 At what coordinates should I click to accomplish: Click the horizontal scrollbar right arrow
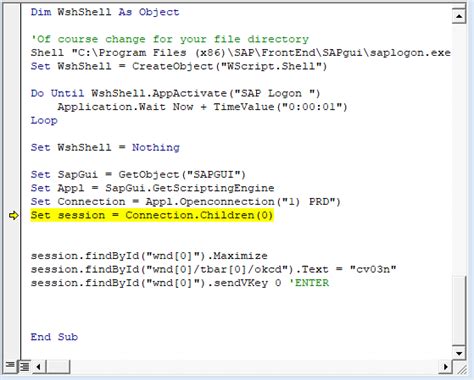(445, 367)
